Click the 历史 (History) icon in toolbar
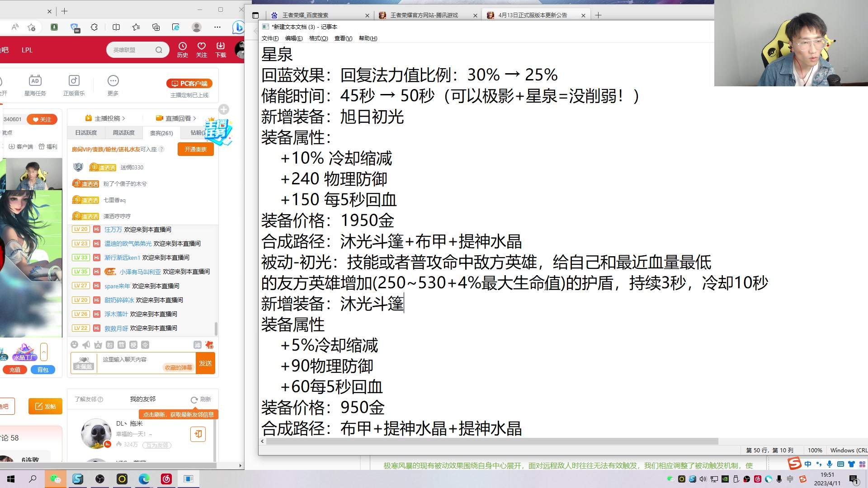Screen dimensions: 868x488 [x=183, y=49]
